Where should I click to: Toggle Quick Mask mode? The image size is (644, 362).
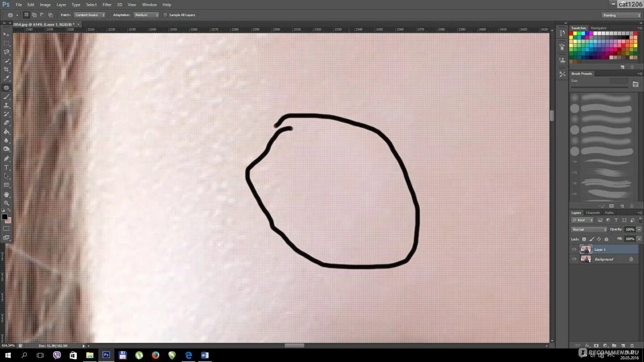tap(6, 229)
